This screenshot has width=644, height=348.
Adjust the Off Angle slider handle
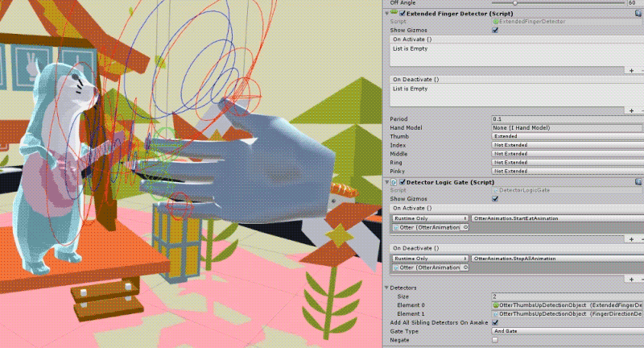514,3
